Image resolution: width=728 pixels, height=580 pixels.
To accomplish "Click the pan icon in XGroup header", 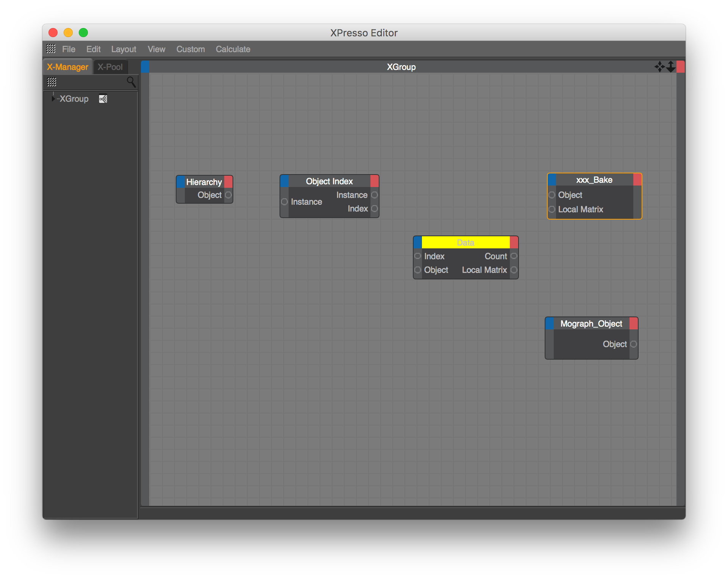I will point(659,67).
